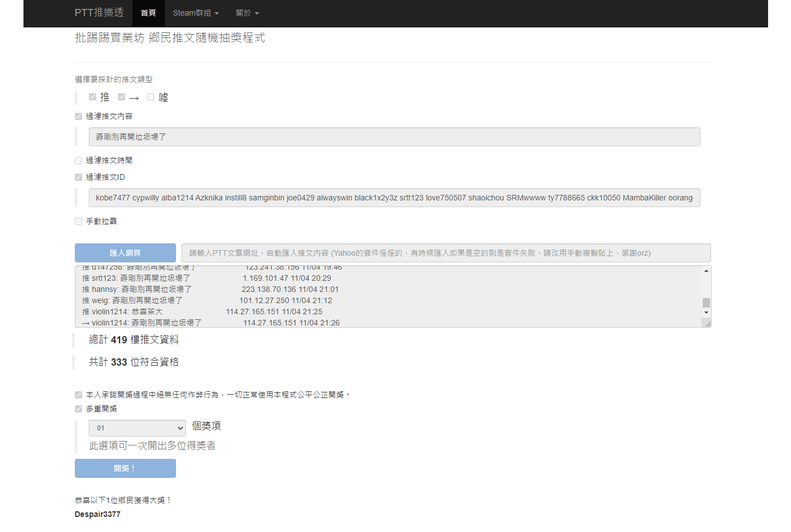Click the scroll down arrow of comment list
The image size is (791, 532).
(706, 313)
